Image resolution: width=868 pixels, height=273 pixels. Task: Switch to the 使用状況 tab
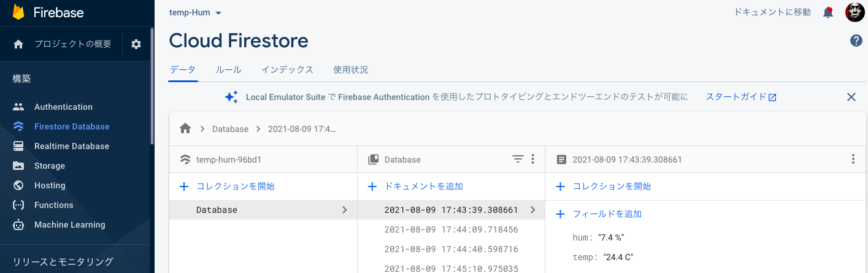point(351,70)
